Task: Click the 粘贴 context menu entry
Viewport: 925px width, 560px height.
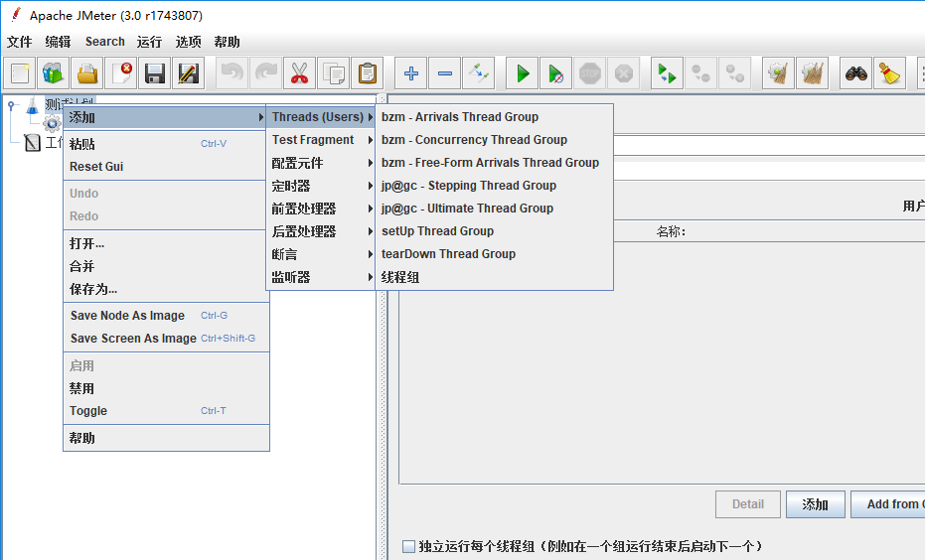Action: (166, 144)
